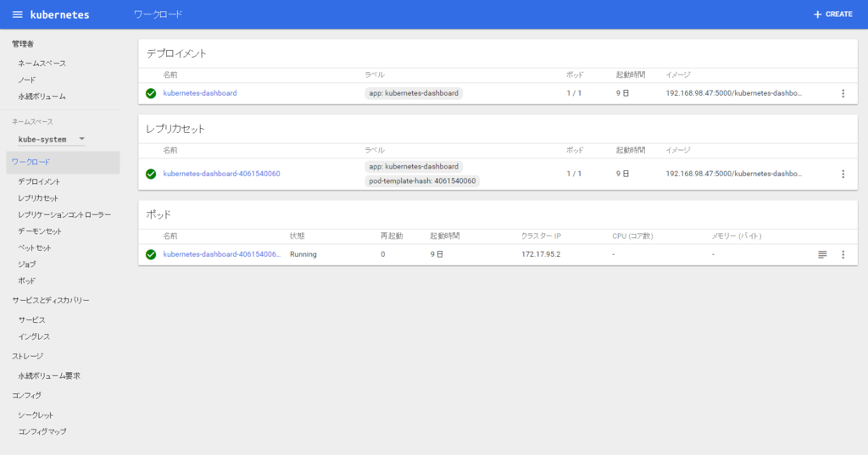
Task: Select ポッド in the sidebar
Action: pyautogui.click(x=26, y=281)
